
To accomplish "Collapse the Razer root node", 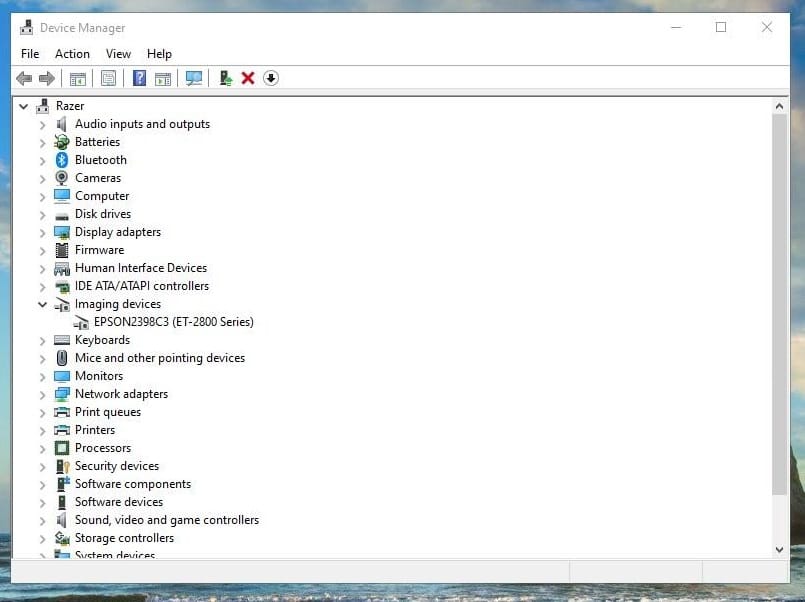I will tap(24, 106).
